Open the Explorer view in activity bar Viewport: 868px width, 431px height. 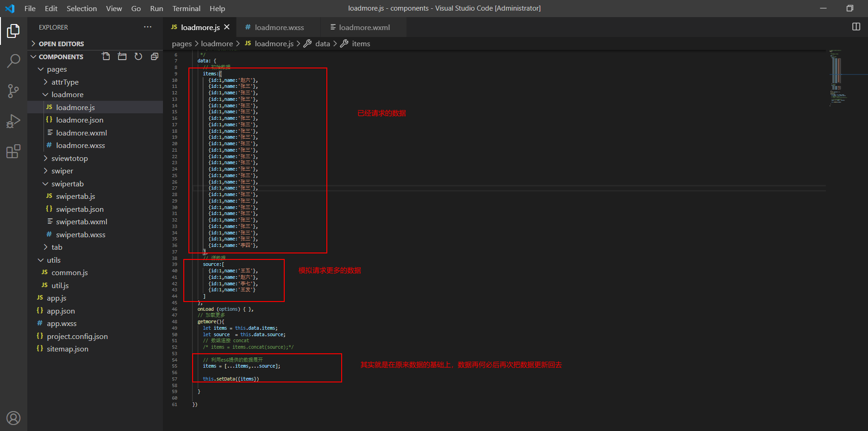13,31
